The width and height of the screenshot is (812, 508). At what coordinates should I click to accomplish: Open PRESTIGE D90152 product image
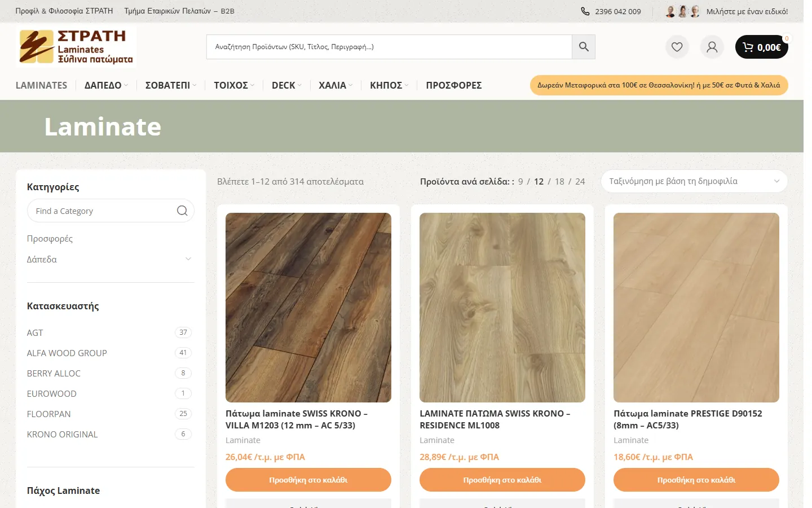pyautogui.click(x=696, y=308)
